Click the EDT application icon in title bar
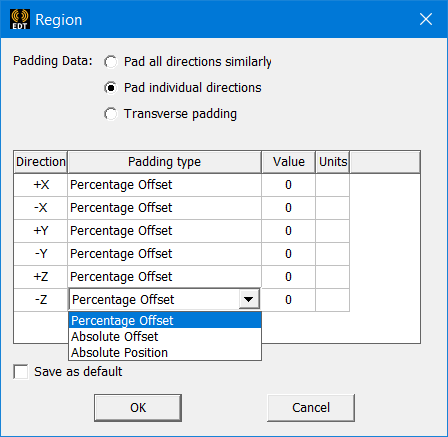 [20, 19]
